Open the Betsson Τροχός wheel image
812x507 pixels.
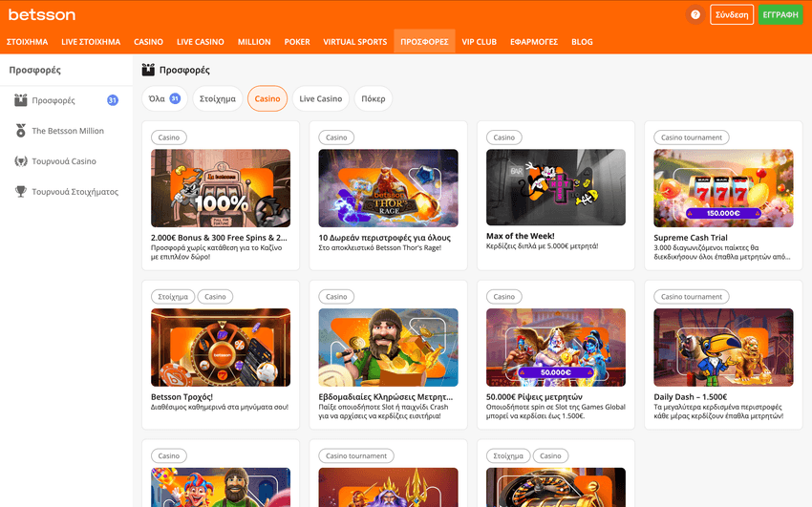click(221, 348)
